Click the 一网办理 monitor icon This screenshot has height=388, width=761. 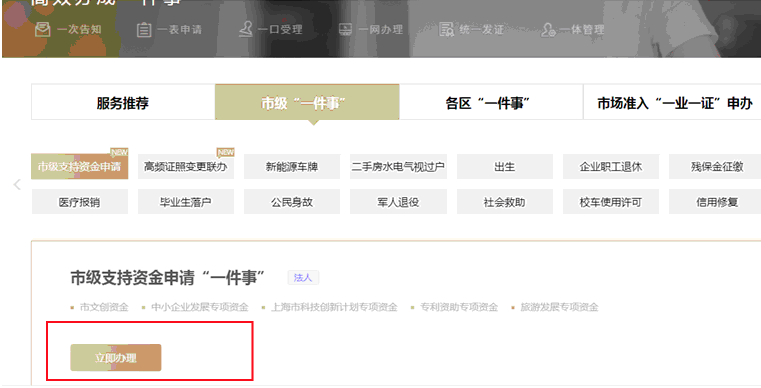tap(346, 29)
